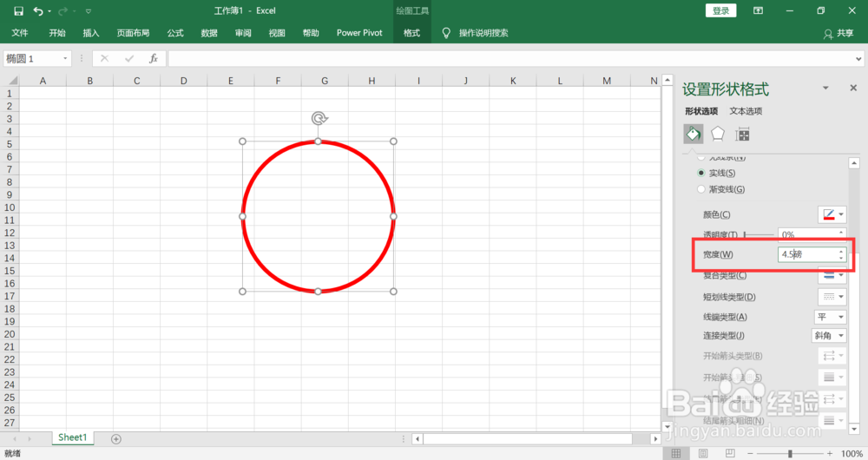Image resolution: width=868 pixels, height=460 pixels.
Task: Open the 线端类型(A) dropdown
Action: click(x=831, y=317)
